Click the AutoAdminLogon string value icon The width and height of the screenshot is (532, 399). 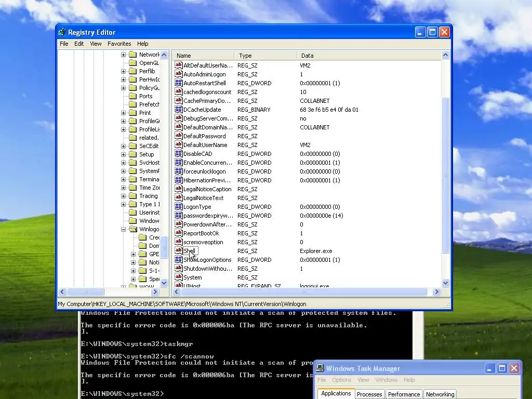point(179,74)
